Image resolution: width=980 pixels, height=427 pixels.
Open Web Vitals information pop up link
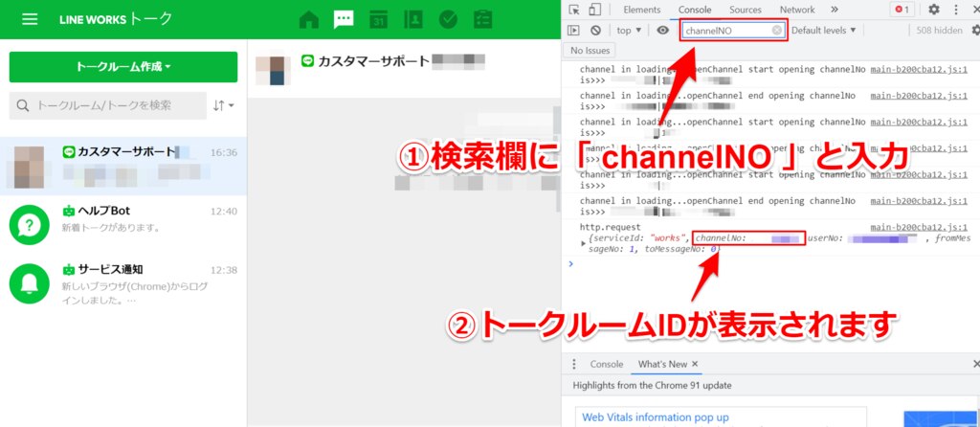[655, 417]
